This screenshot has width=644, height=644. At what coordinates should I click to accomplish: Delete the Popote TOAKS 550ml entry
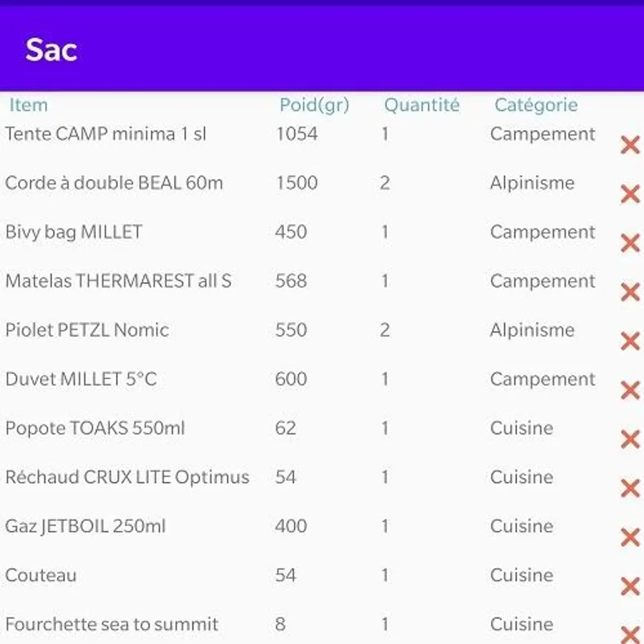tap(630, 439)
